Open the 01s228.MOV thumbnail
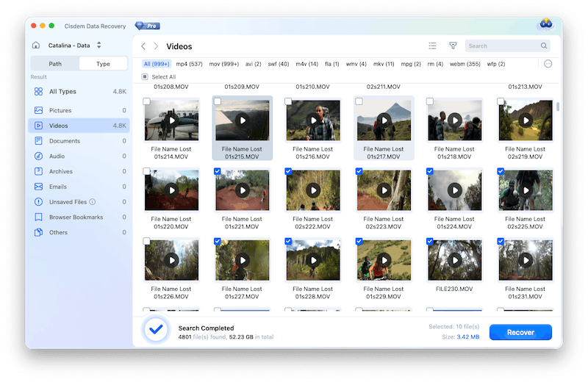The height and width of the screenshot is (382, 588). [313, 260]
